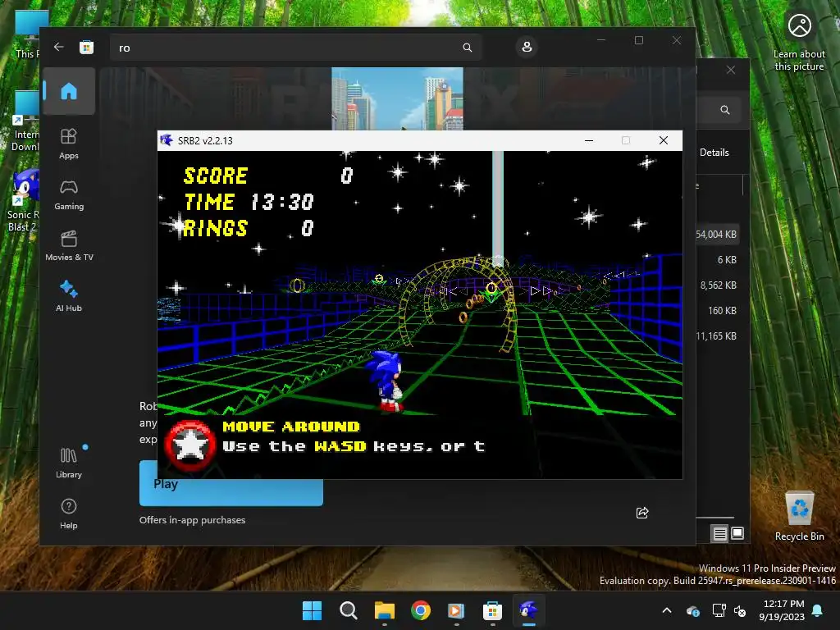This screenshot has width=840, height=630.
Task: Go to Home in the Microsoft Store sidebar
Action: pyautogui.click(x=69, y=91)
